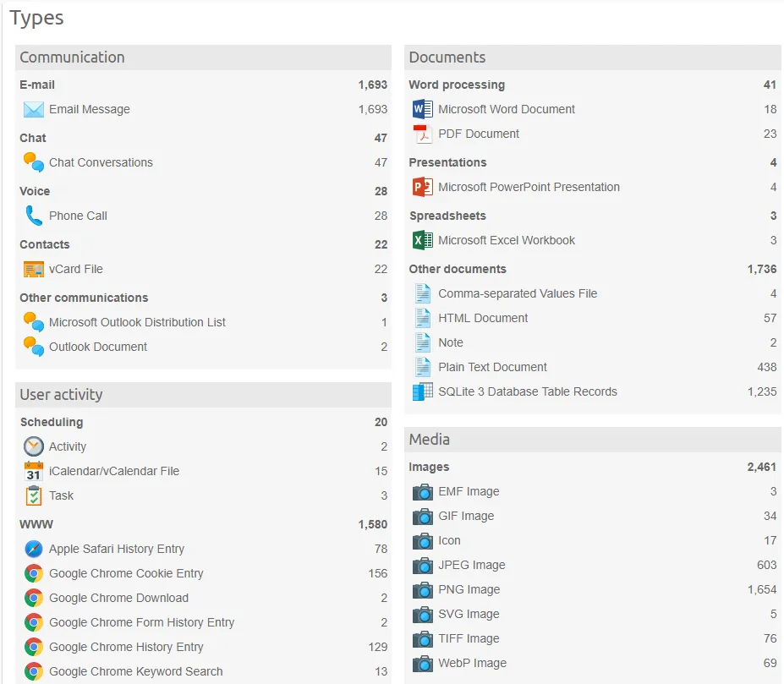Open the Chat Conversations type
Image resolution: width=784 pixels, height=684 pixels.
coord(101,162)
